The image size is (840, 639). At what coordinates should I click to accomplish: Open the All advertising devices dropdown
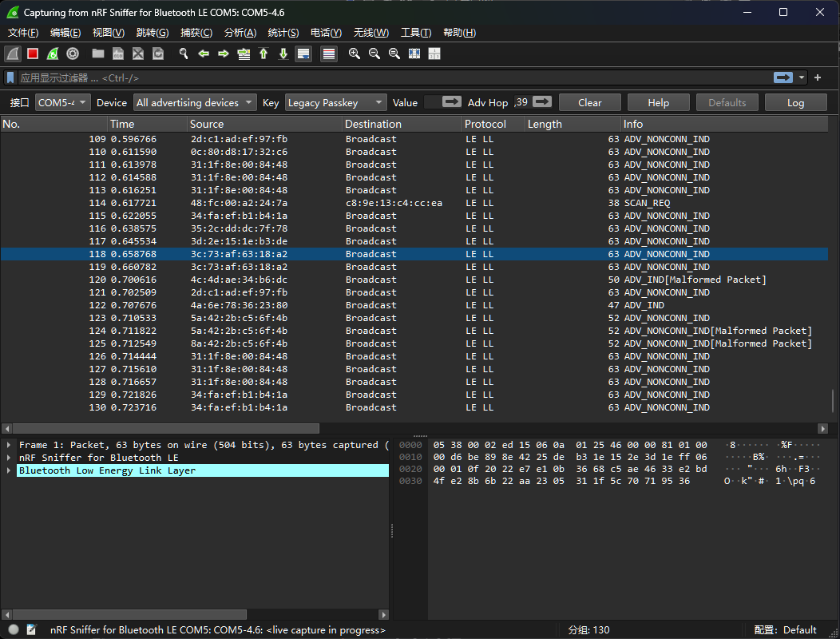pos(195,102)
